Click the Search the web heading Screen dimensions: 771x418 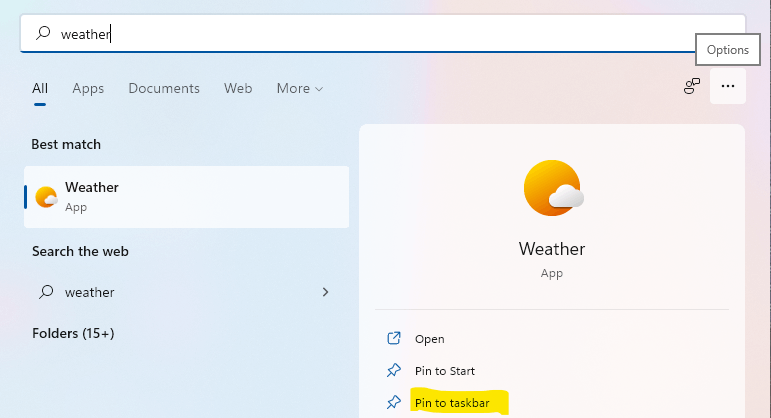(80, 251)
